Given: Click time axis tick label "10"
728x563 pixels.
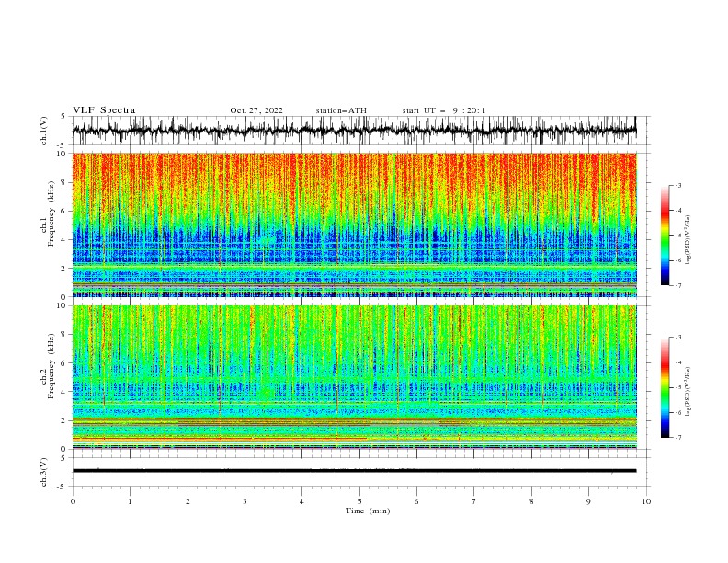Looking at the screenshot, I should click(x=646, y=501).
